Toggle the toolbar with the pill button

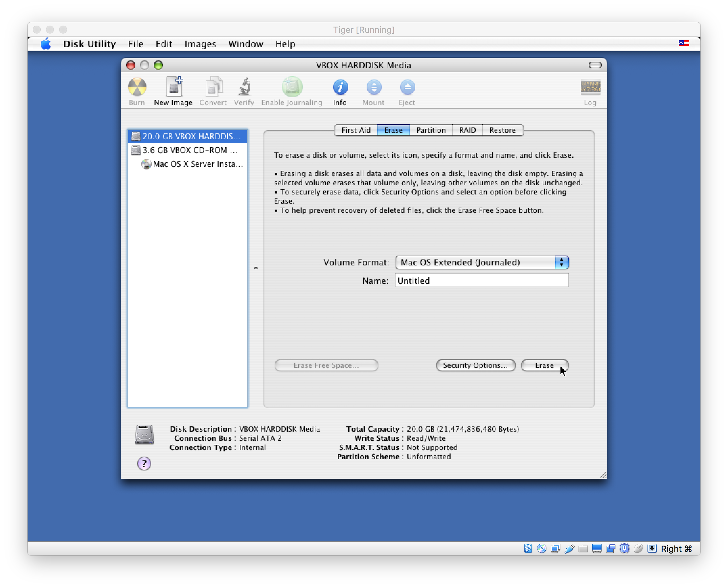pos(595,65)
